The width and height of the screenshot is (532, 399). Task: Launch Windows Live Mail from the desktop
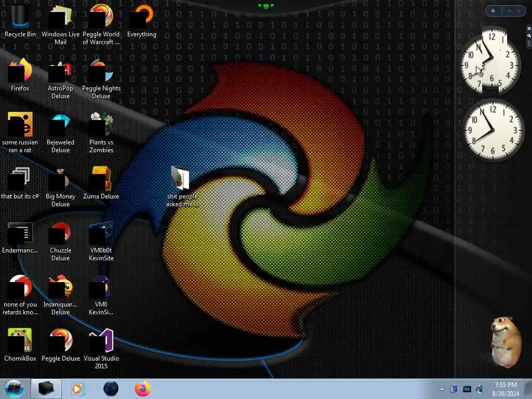pyautogui.click(x=60, y=24)
